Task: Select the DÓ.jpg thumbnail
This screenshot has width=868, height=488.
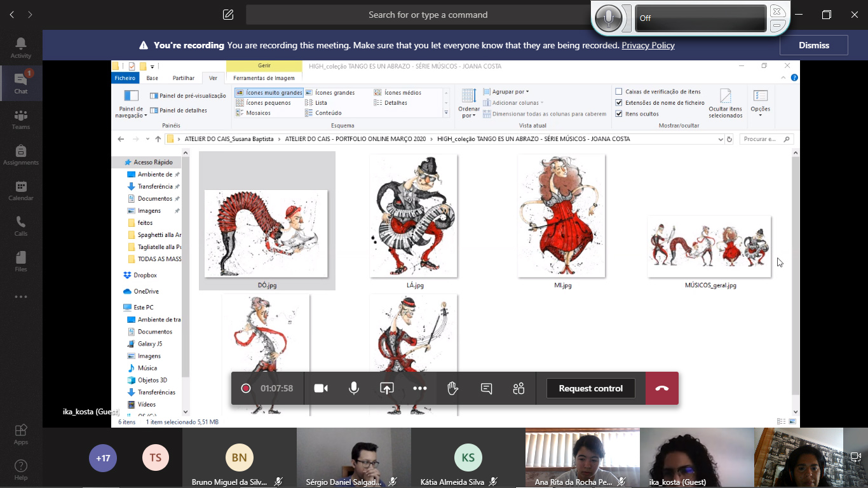Action: [x=266, y=233]
